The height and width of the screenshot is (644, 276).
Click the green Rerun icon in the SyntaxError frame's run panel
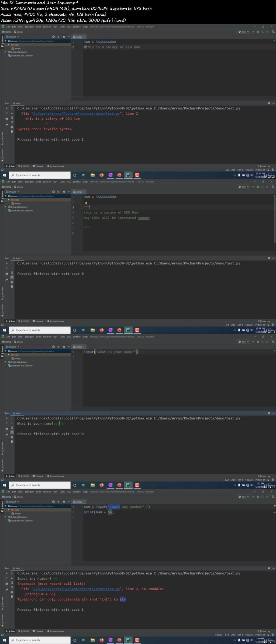7,108
